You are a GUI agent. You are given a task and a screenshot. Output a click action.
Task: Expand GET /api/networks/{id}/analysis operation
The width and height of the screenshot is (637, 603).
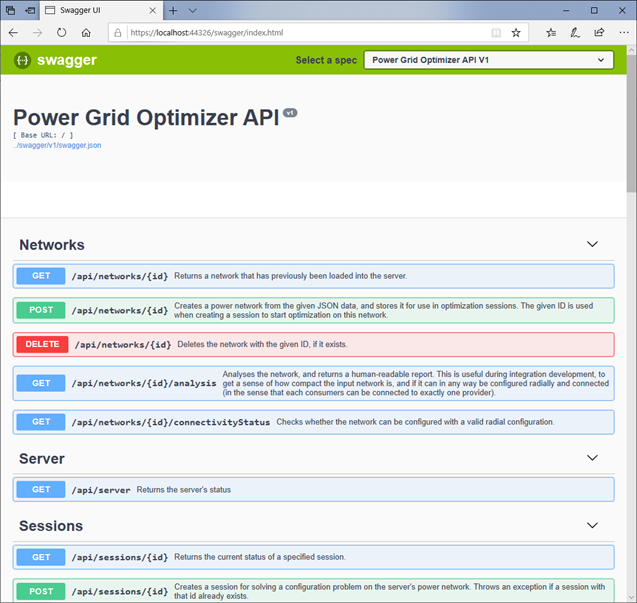(313, 384)
